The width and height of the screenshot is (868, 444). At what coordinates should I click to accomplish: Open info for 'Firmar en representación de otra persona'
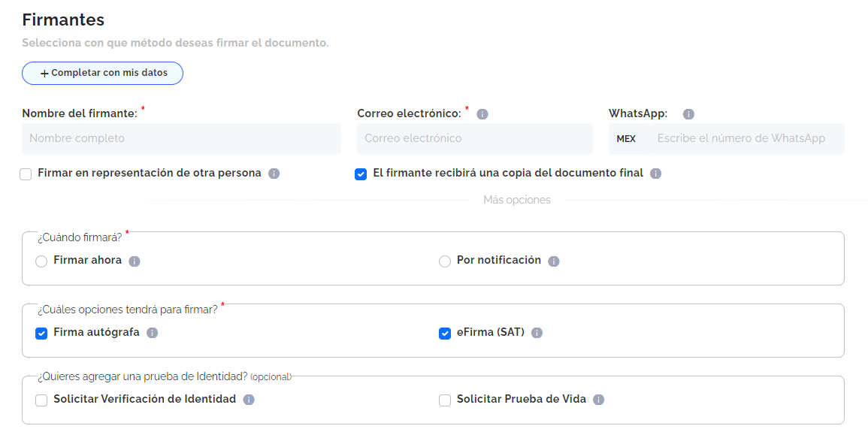(274, 173)
